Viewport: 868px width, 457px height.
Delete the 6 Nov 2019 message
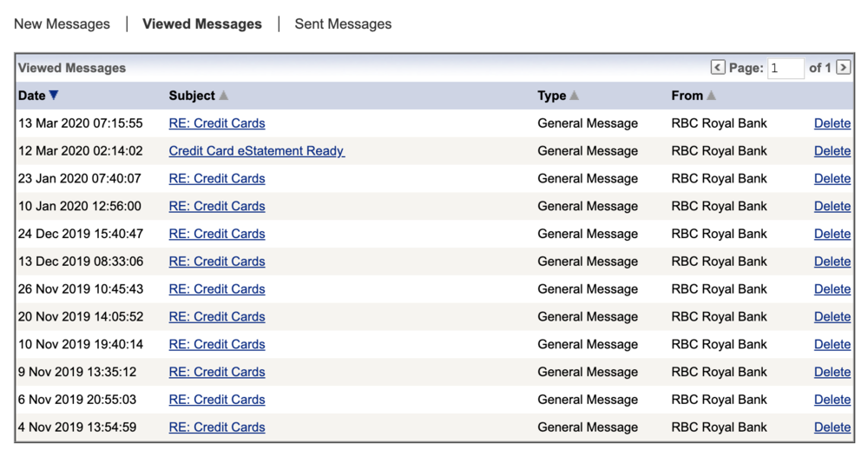pyautogui.click(x=832, y=400)
